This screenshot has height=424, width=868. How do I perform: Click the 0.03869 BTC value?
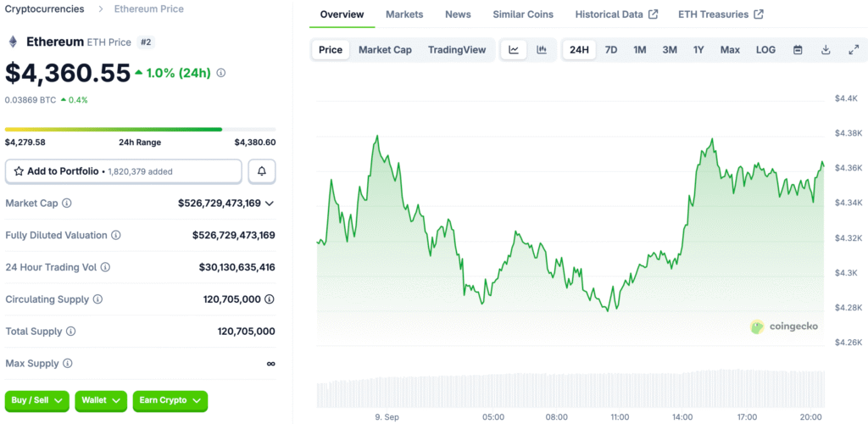click(31, 100)
